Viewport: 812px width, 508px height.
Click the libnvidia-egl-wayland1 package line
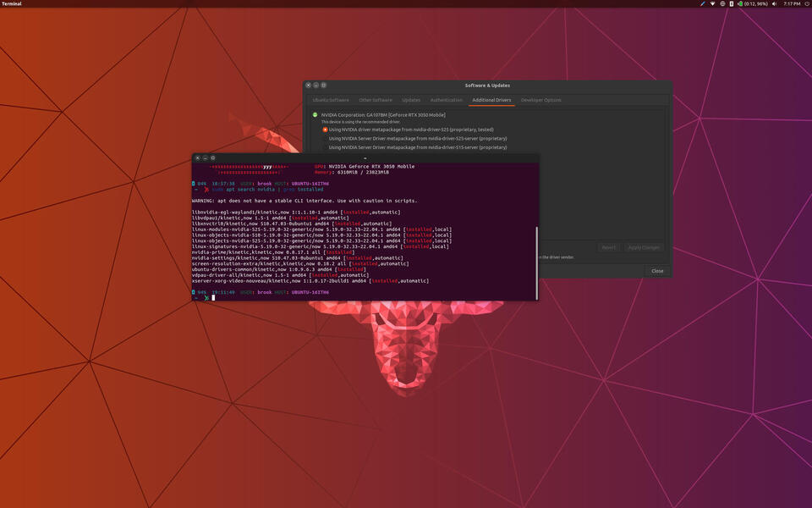pos(296,212)
